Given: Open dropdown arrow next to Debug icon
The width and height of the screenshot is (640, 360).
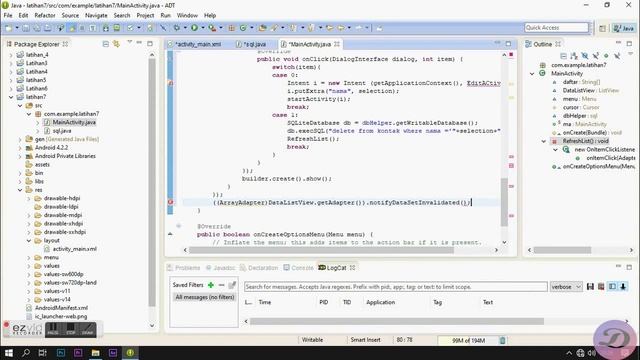Looking at the screenshot, I should click(x=185, y=28).
